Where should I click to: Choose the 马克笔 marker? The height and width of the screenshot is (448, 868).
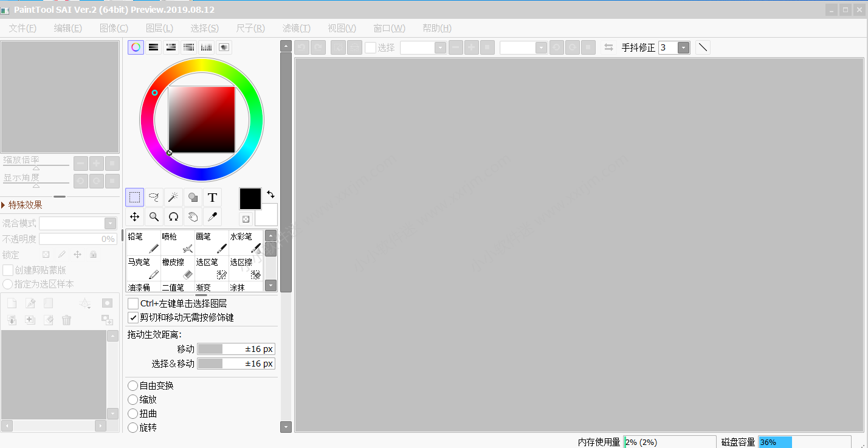[x=143, y=268]
